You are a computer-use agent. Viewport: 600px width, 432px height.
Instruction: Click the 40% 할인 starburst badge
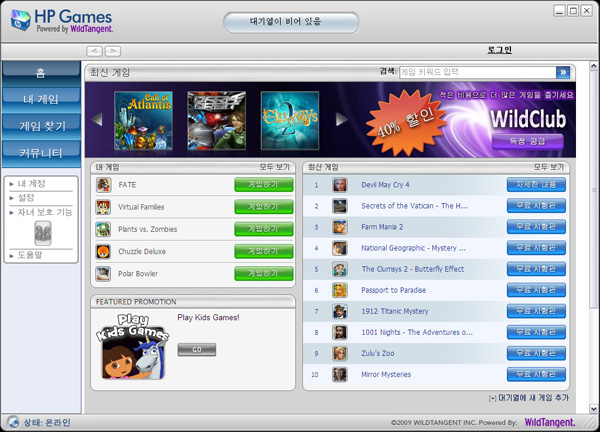[x=406, y=123]
